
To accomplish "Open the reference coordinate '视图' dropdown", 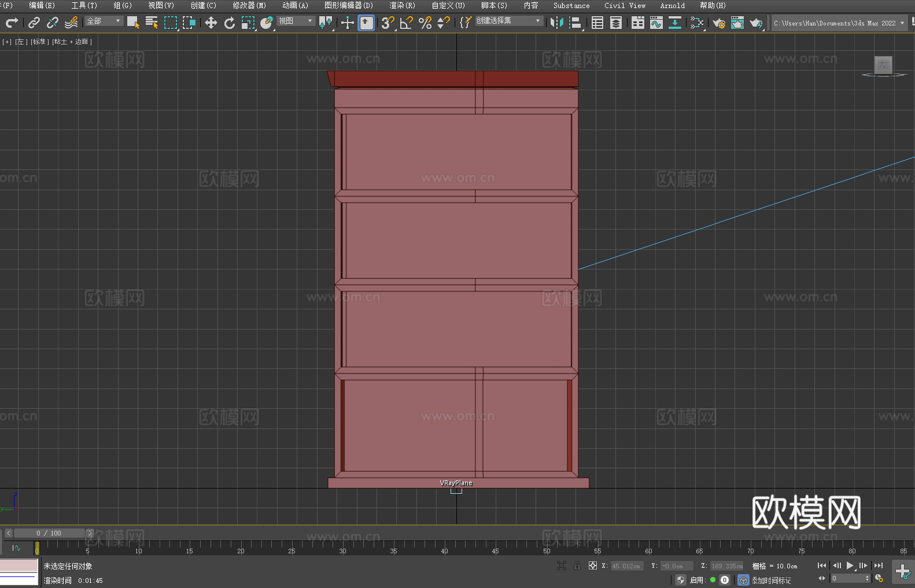I will point(296,21).
